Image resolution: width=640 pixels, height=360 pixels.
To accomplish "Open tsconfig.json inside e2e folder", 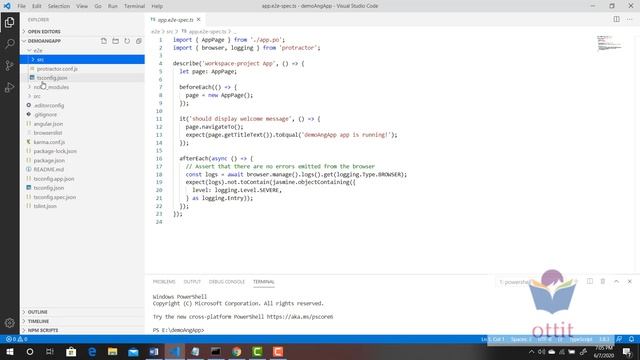I will tap(82, 78).
